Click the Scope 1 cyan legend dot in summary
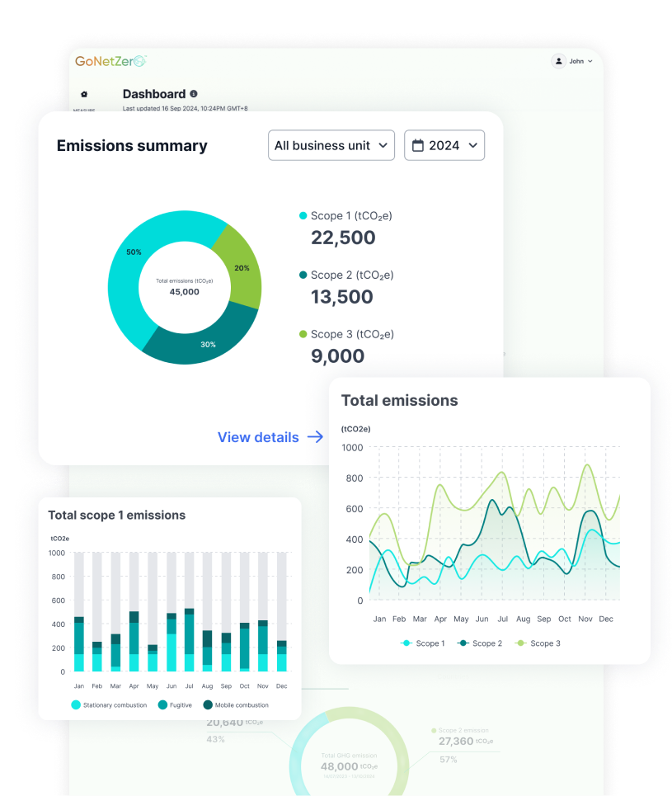 303,216
